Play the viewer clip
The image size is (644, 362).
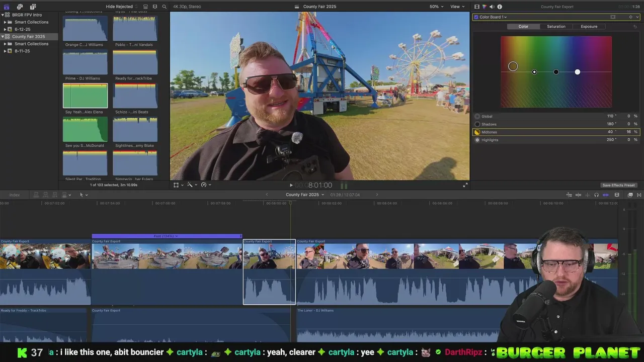291,185
